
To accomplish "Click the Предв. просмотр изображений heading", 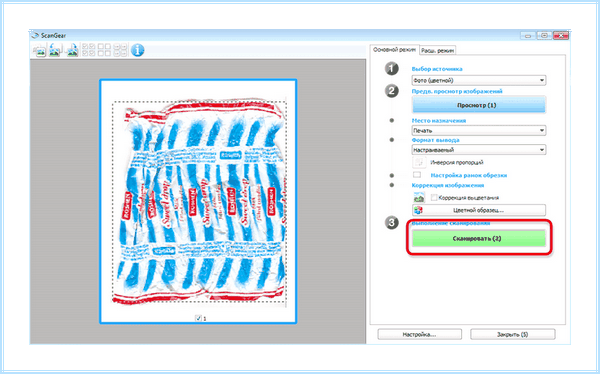I will [457, 91].
